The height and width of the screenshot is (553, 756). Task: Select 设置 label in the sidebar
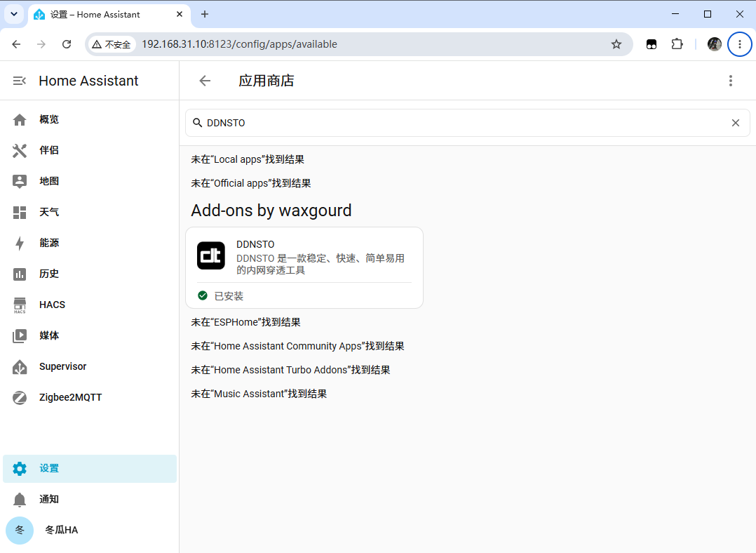49,469
